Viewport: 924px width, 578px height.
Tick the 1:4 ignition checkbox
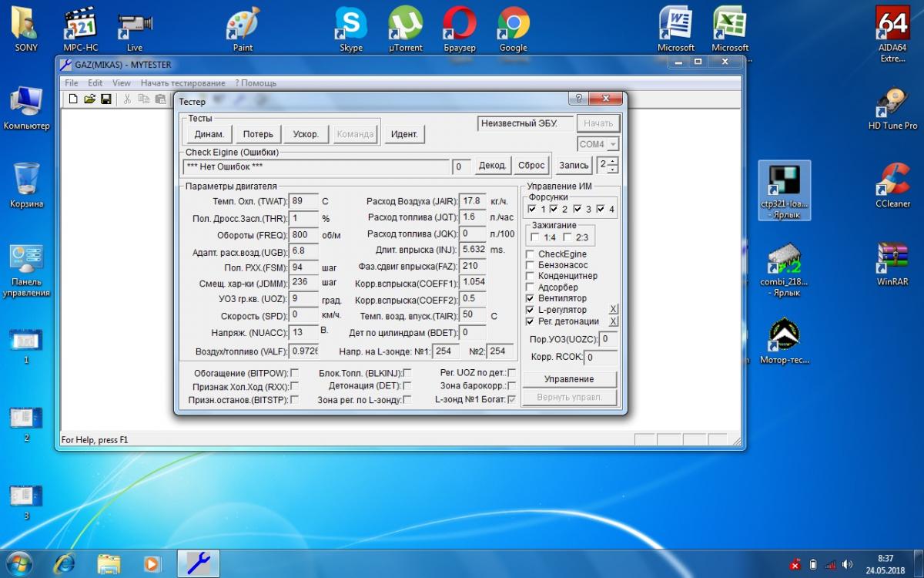tap(534, 237)
